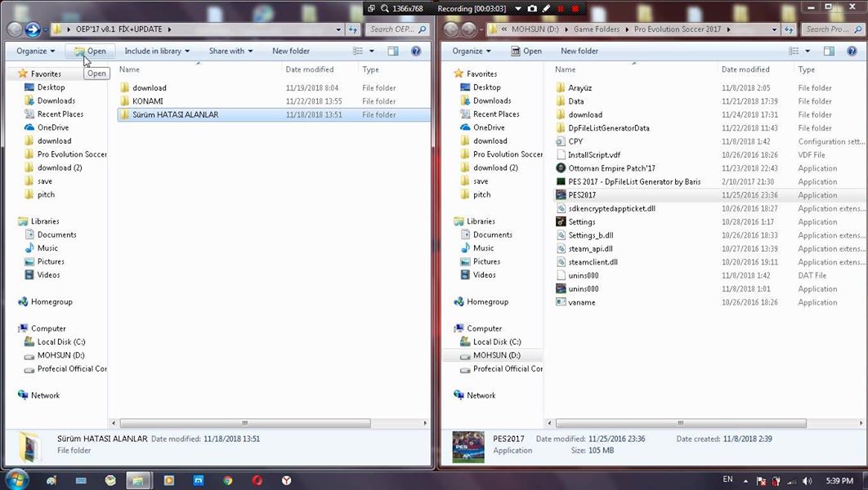Open Include in library dropdown

tap(157, 51)
